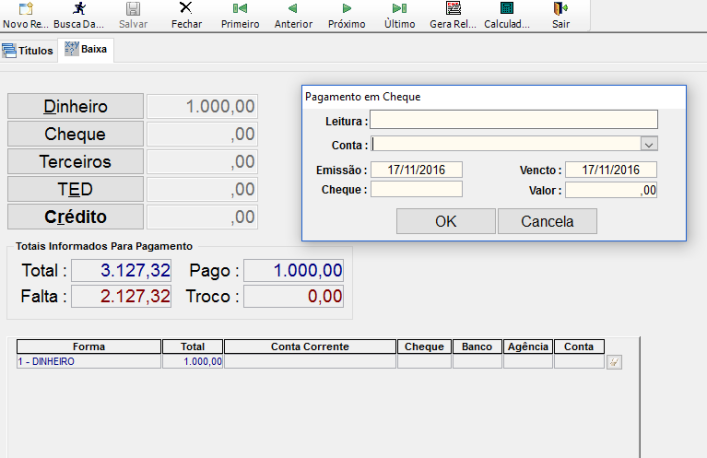Confirm cheque payment with OK
707x458 pixels.
[445, 221]
